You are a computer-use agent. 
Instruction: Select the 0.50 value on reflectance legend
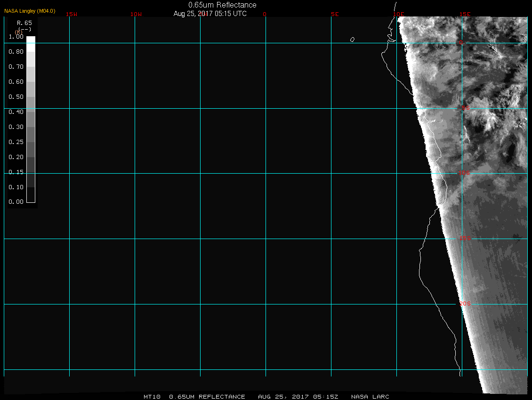(x=16, y=97)
